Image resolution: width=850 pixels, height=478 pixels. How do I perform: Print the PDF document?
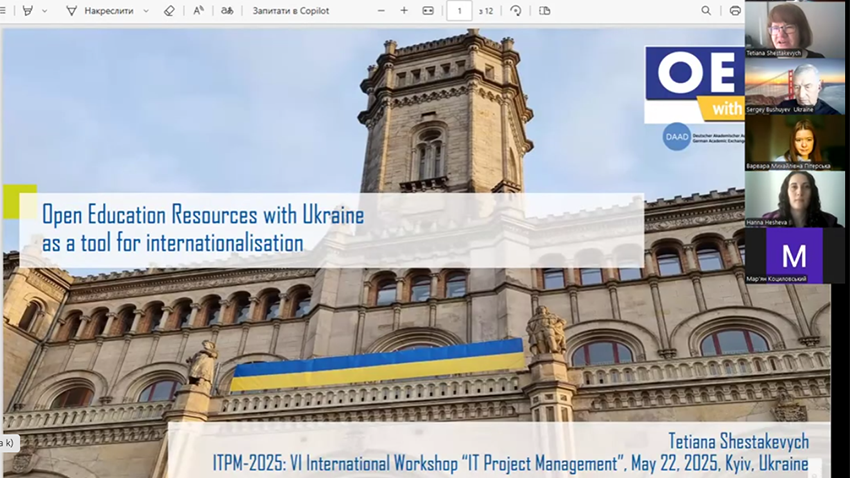point(735,11)
